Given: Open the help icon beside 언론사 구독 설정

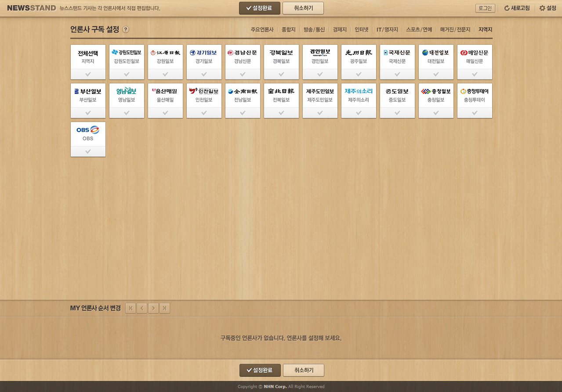Looking at the screenshot, I should [x=126, y=29].
